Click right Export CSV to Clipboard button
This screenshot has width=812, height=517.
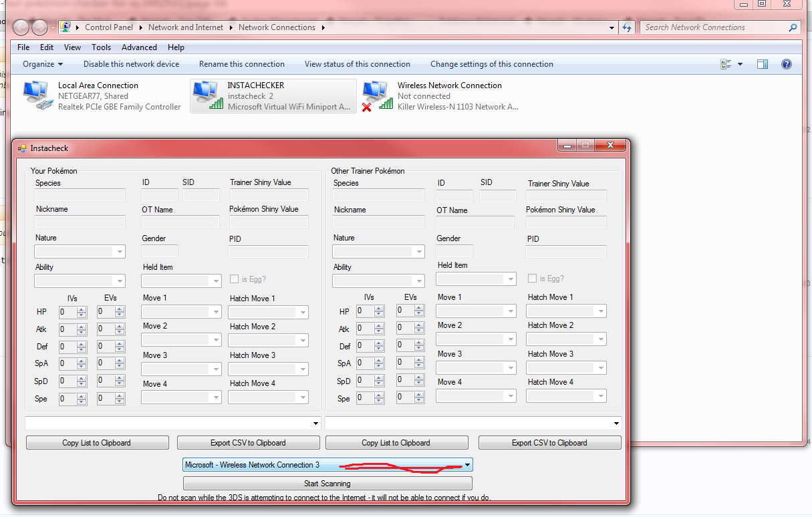(549, 443)
